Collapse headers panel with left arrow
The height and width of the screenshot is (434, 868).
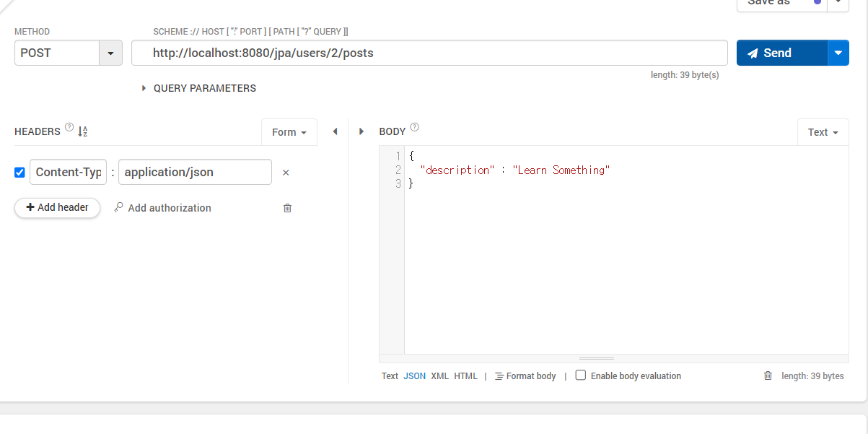pyautogui.click(x=335, y=131)
